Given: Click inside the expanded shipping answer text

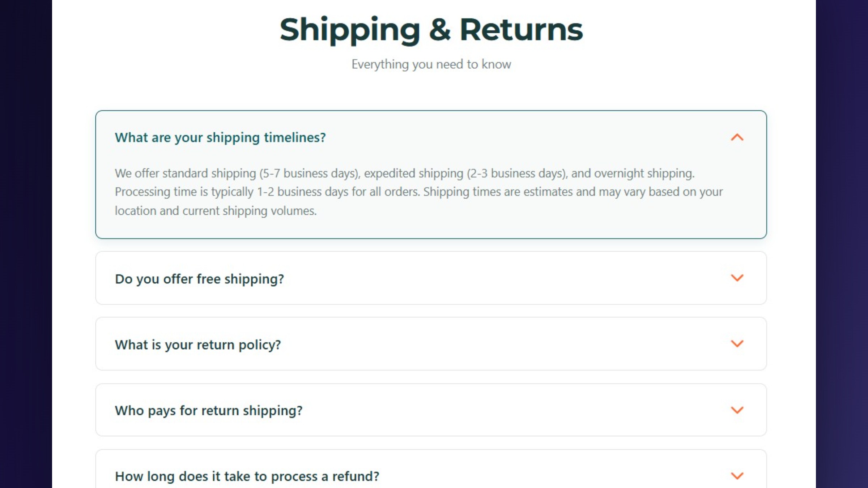Looking at the screenshot, I should pyautogui.click(x=416, y=192).
